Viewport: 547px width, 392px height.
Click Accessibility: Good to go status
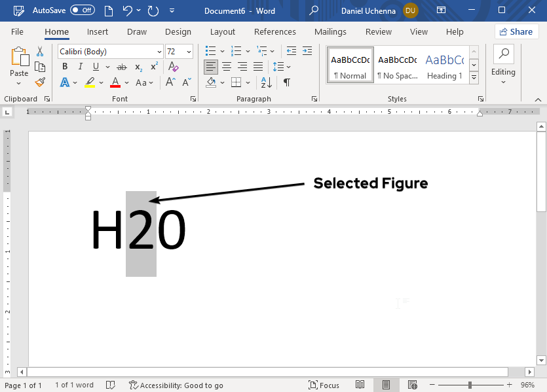176,385
